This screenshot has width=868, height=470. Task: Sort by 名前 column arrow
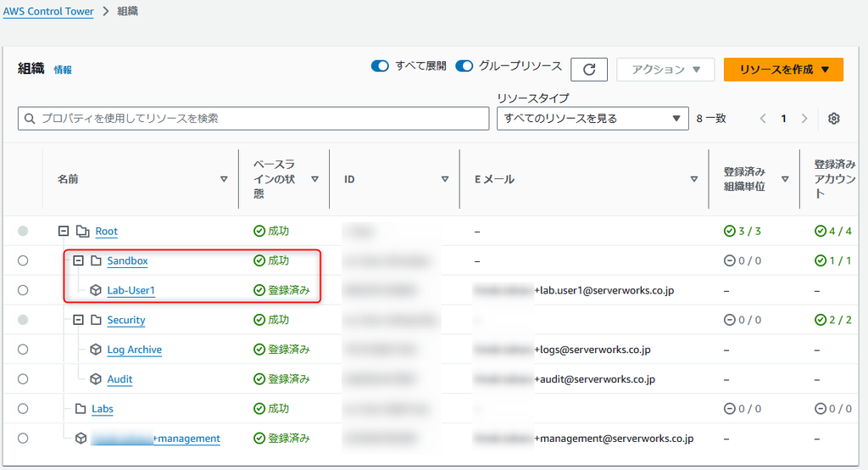click(224, 179)
